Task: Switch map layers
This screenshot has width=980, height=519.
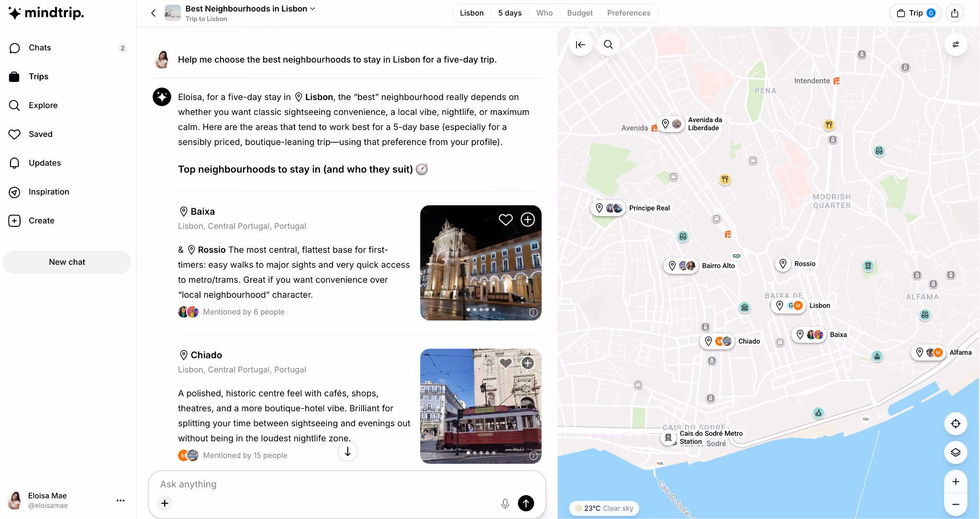Action: coord(956,452)
